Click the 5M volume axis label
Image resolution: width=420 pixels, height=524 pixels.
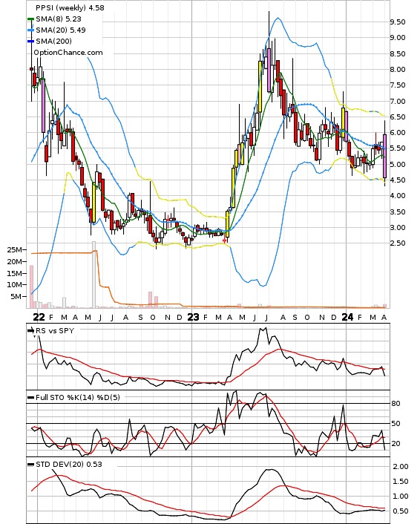pos(16,296)
